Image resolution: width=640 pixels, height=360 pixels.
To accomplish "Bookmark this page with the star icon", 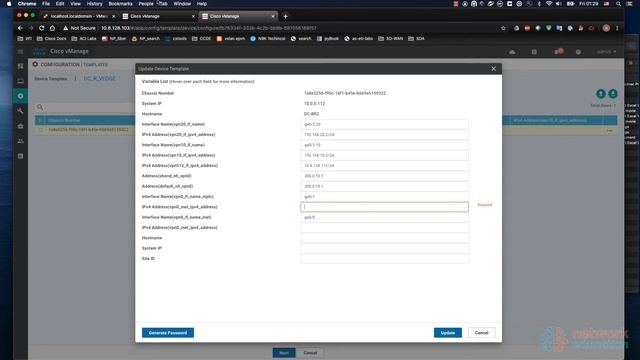I will pos(503,28).
